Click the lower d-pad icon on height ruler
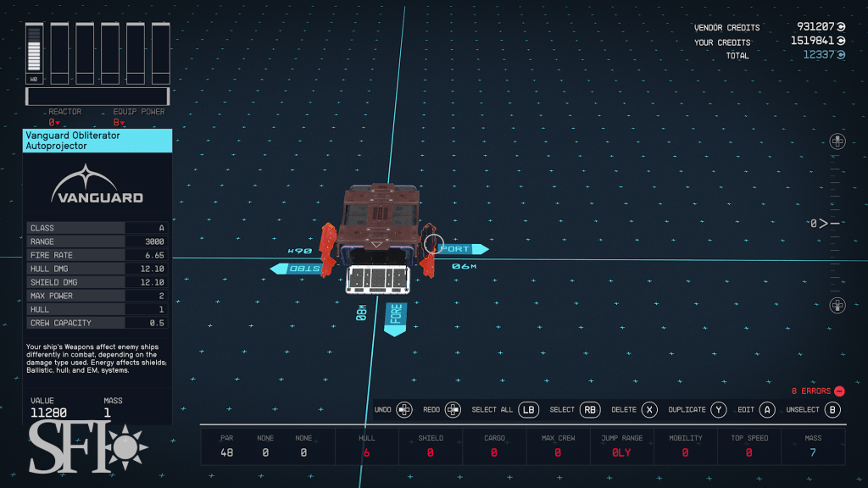The width and height of the screenshot is (868, 488). point(837,305)
